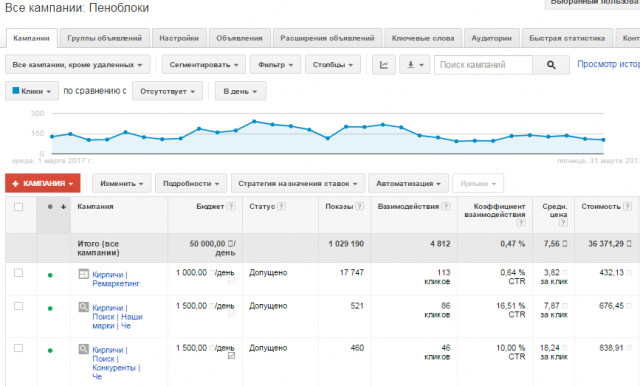Open the 'В день' interval dropdown
Screen dimensions: 640x386
click(x=240, y=91)
